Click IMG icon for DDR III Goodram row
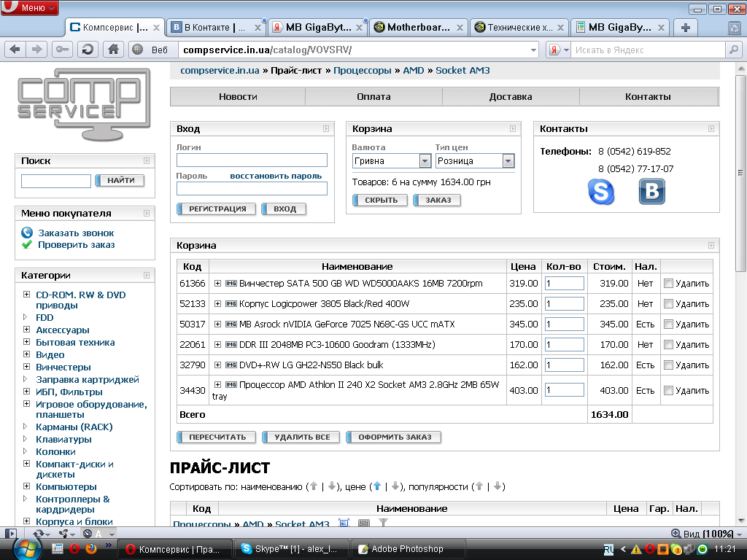 tap(231, 345)
